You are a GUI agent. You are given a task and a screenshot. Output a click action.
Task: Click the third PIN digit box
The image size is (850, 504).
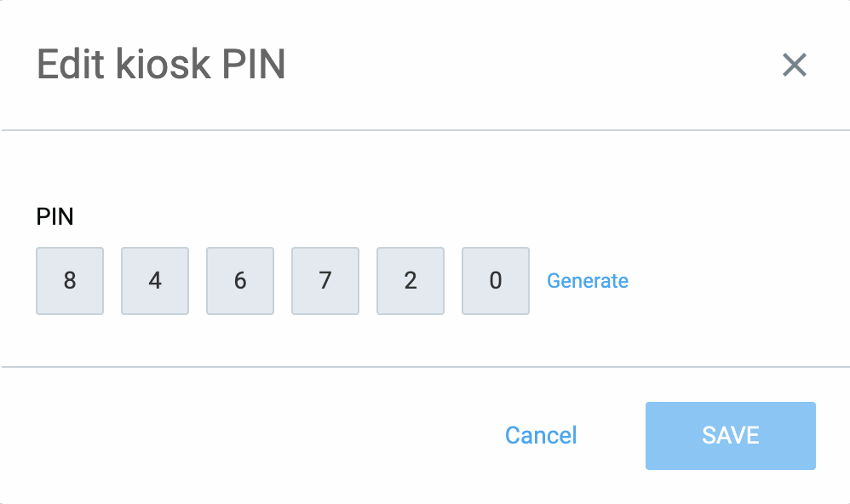point(240,281)
